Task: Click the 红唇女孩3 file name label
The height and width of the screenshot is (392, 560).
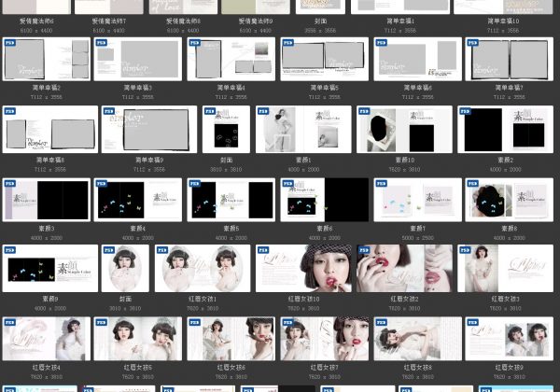Action: (505, 299)
